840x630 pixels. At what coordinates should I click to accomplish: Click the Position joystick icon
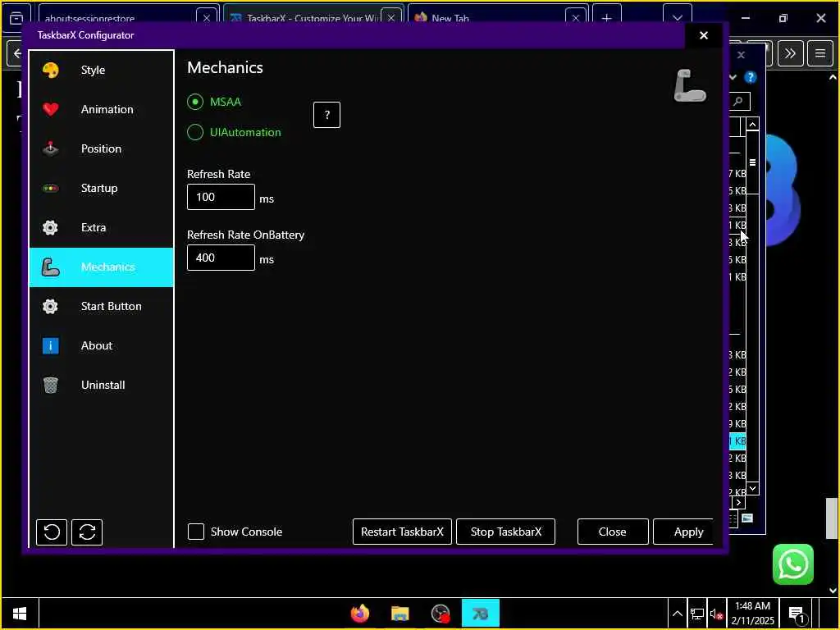click(50, 148)
